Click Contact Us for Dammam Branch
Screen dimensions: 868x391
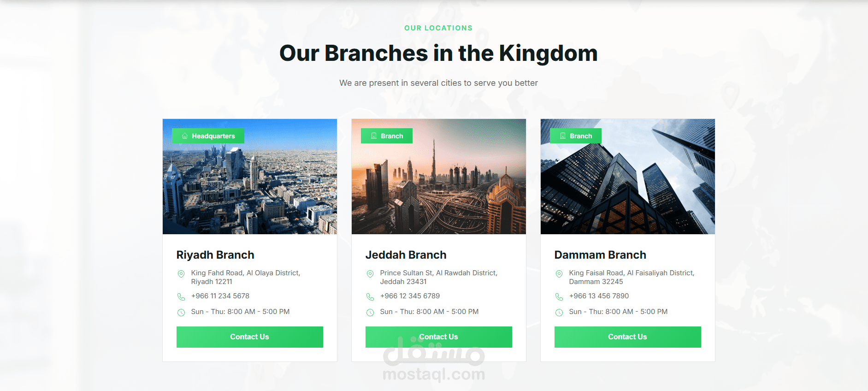(x=628, y=337)
